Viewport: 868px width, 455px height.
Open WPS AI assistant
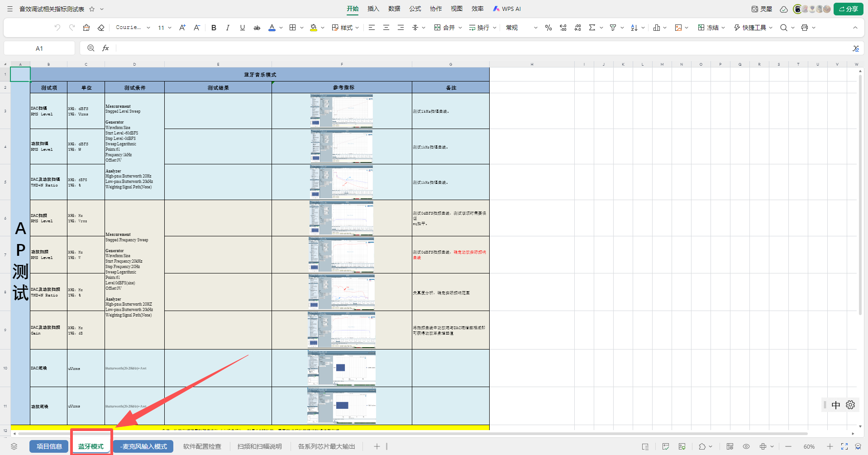tap(507, 9)
